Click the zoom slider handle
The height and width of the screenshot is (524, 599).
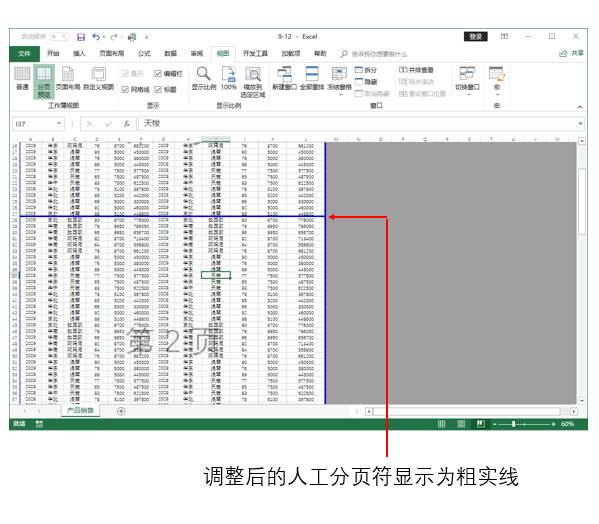tap(514, 424)
